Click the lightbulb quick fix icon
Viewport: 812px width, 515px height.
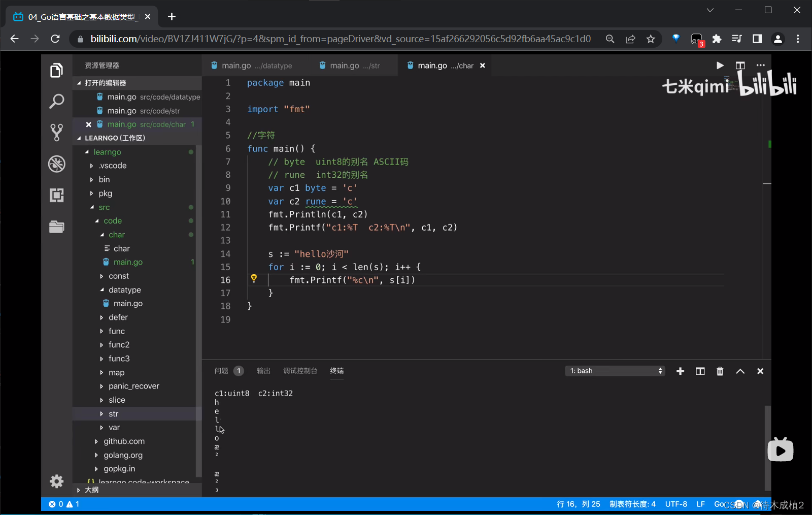(254, 278)
